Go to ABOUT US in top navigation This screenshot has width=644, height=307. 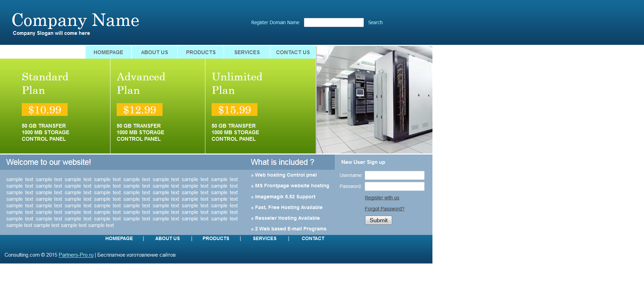tap(154, 52)
